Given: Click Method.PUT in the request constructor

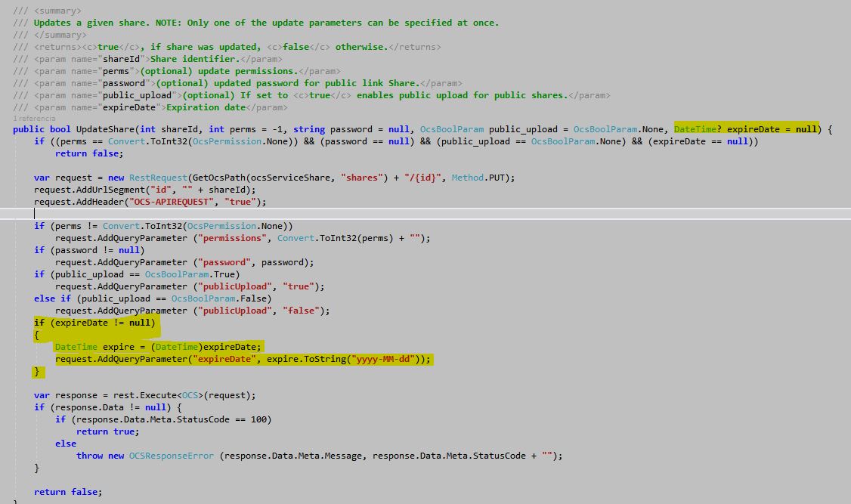Looking at the screenshot, I should (478, 178).
